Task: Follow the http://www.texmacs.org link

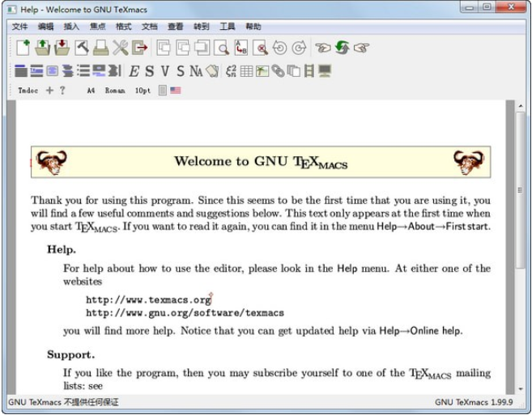Action: [149, 300]
